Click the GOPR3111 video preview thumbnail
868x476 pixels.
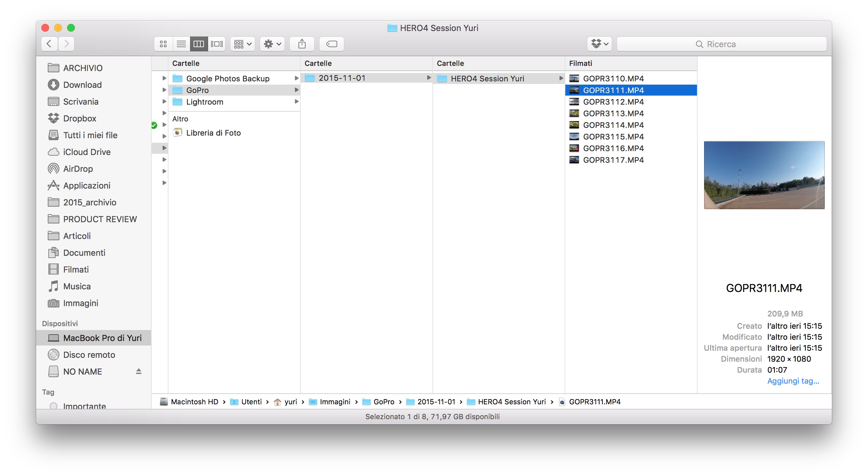pyautogui.click(x=763, y=175)
